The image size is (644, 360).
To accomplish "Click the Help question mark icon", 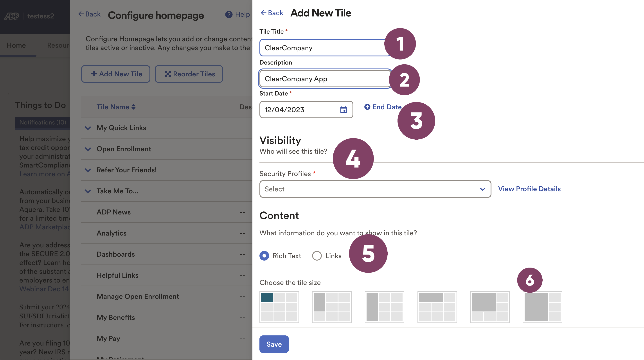I will click(228, 14).
